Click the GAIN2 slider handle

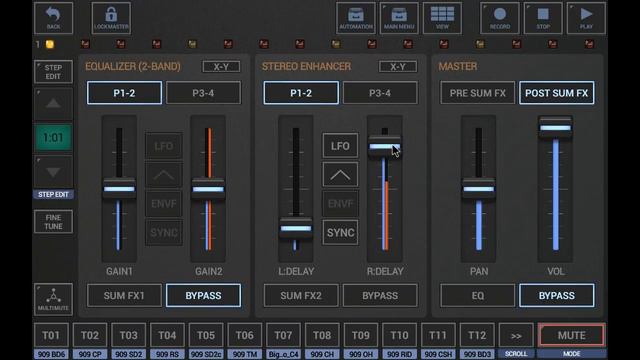pos(208,189)
